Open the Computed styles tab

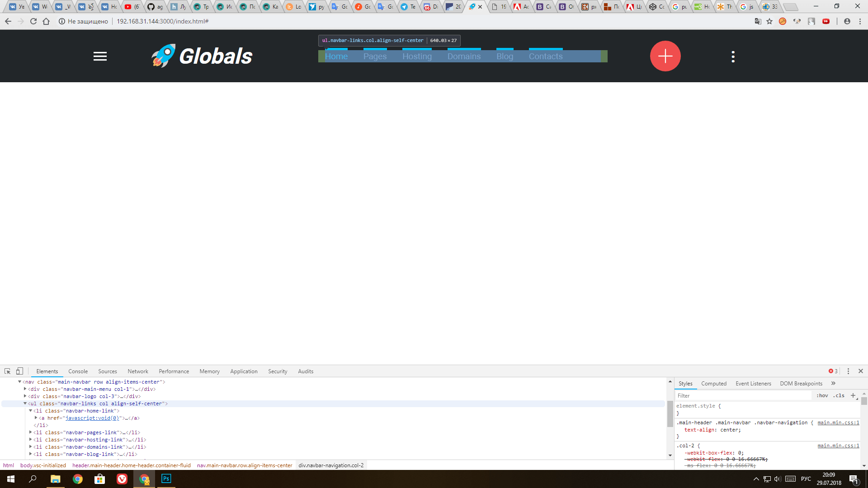tap(713, 384)
